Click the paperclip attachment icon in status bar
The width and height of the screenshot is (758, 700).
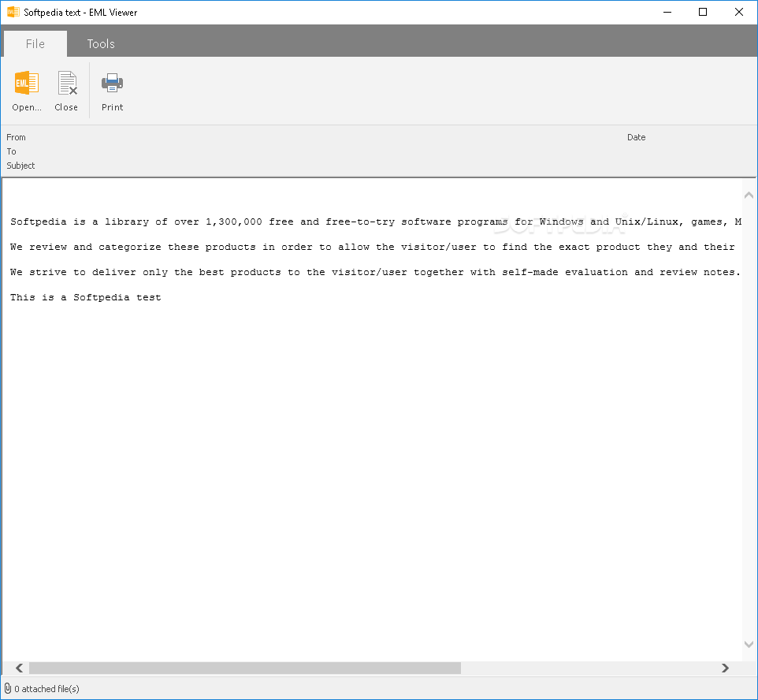(x=8, y=688)
